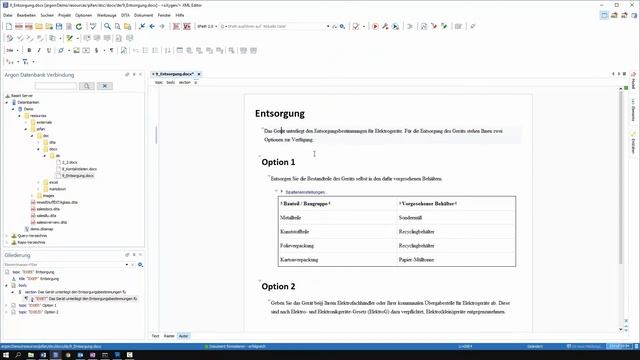Expand Spaltenspezifikationen above the table
Screen dimensions: 640x360
[282, 191]
